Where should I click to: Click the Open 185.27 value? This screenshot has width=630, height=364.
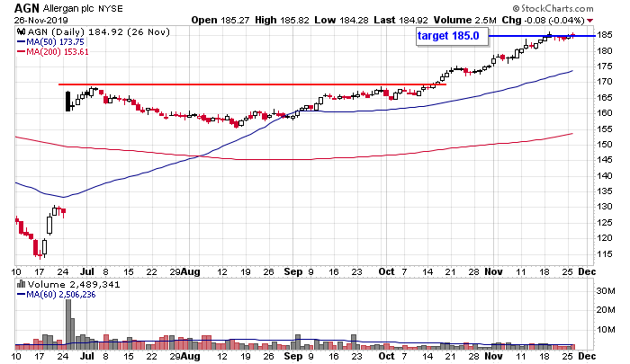point(220,20)
